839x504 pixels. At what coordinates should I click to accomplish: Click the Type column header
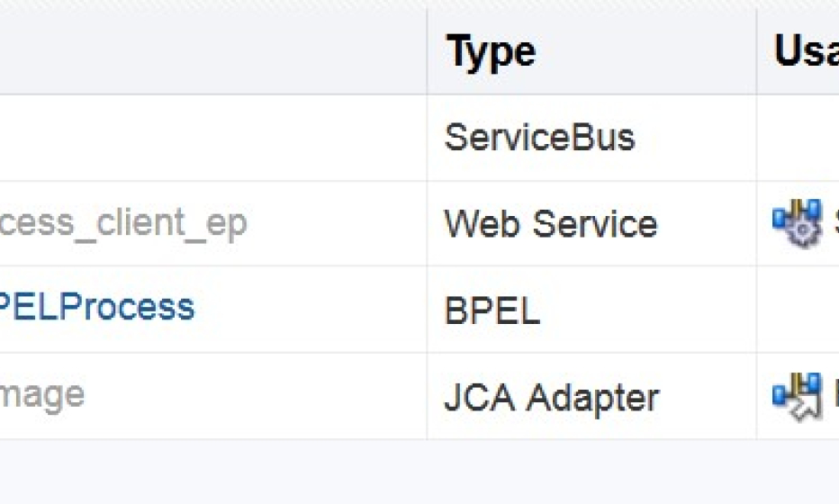pos(491,52)
